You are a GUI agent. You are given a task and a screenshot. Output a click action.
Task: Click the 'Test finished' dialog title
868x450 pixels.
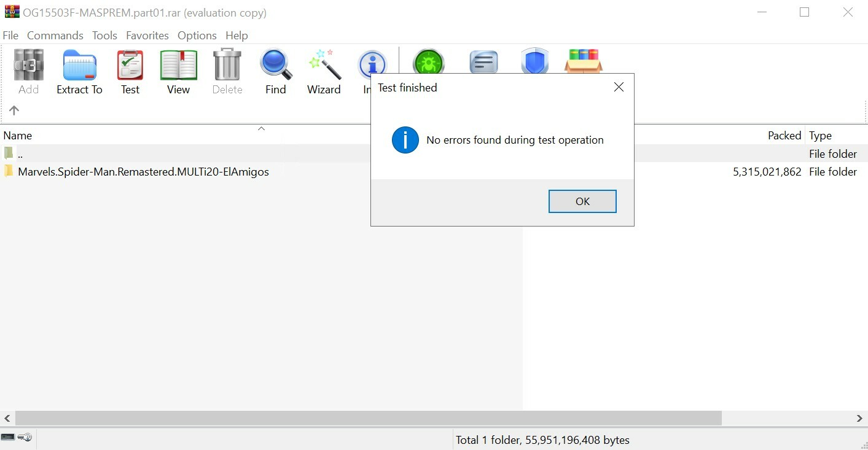[x=407, y=88]
